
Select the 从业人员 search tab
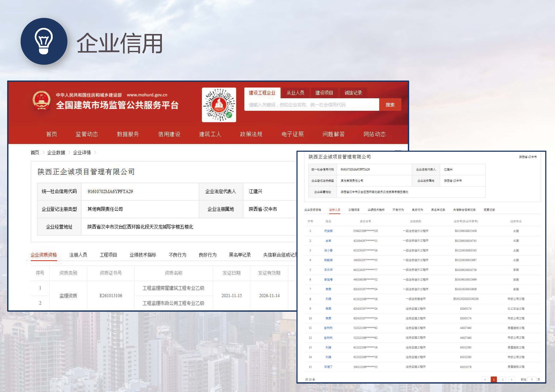295,93
